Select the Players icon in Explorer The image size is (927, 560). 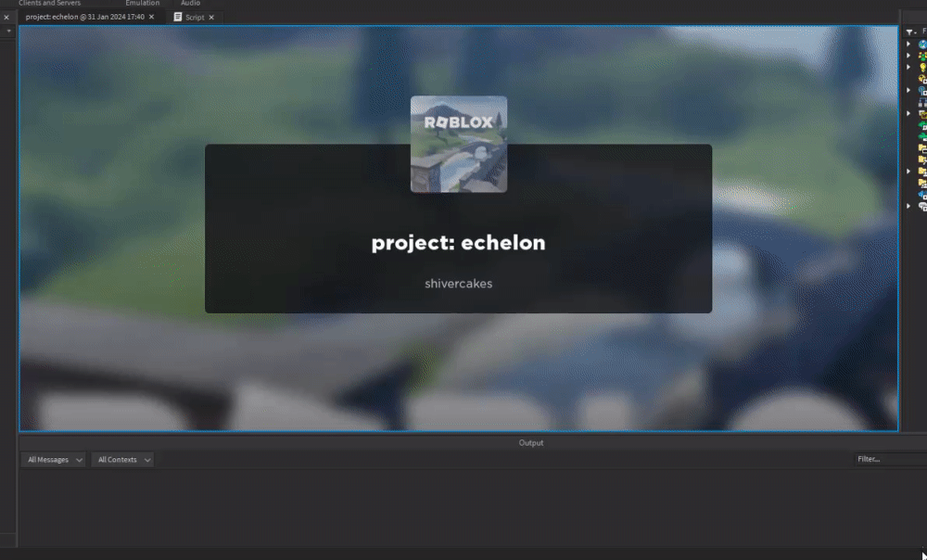(x=922, y=56)
